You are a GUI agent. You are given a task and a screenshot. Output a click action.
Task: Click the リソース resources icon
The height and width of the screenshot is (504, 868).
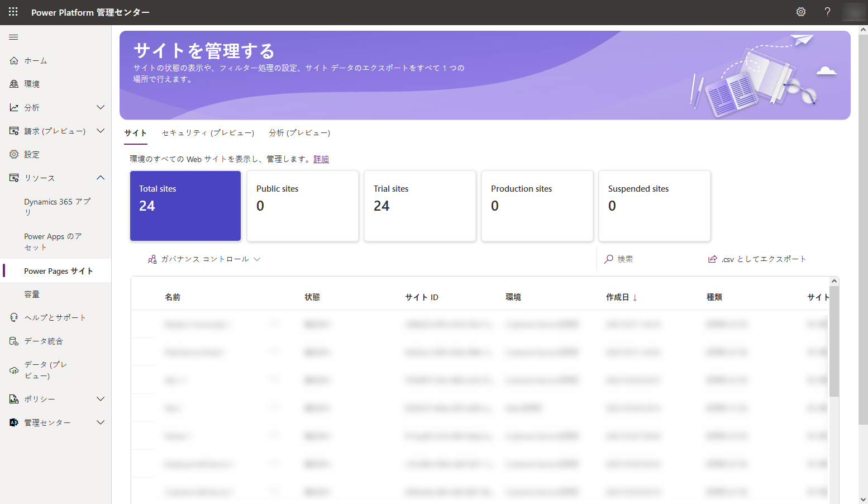(14, 178)
